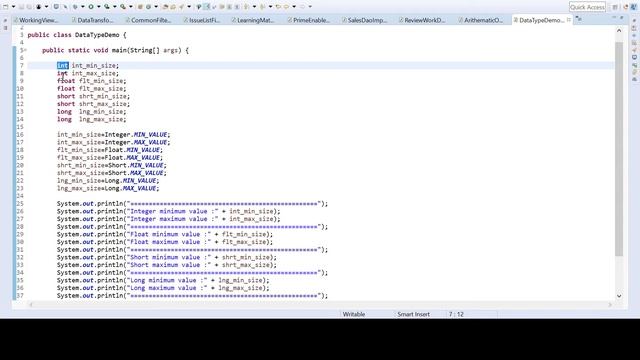Switch to the Java perspective icon
Viewport: 640px width, 360px height.
(x=634, y=7)
